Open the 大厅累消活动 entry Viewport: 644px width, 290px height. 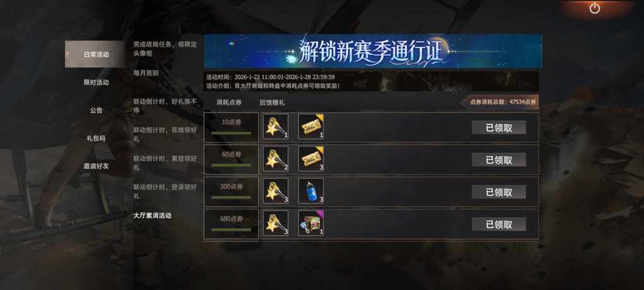point(152,215)
